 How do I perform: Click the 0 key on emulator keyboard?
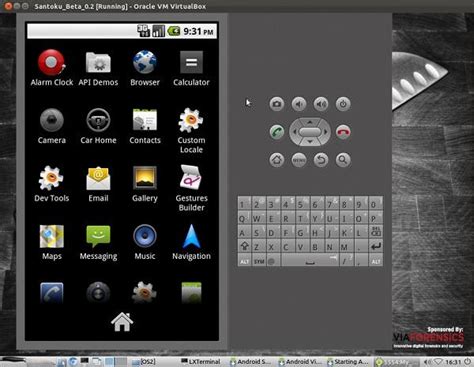pyautogui.click(x=375, y=204)
